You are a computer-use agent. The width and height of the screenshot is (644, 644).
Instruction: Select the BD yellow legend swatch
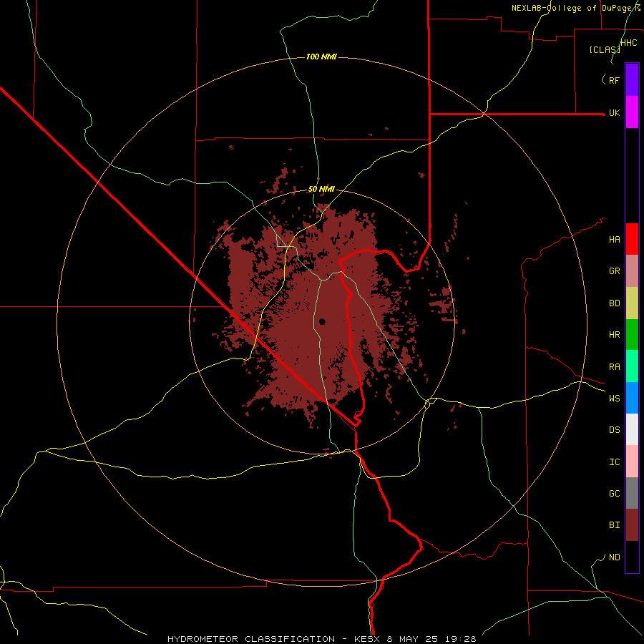pyautogui.click(x=632, y=303)
